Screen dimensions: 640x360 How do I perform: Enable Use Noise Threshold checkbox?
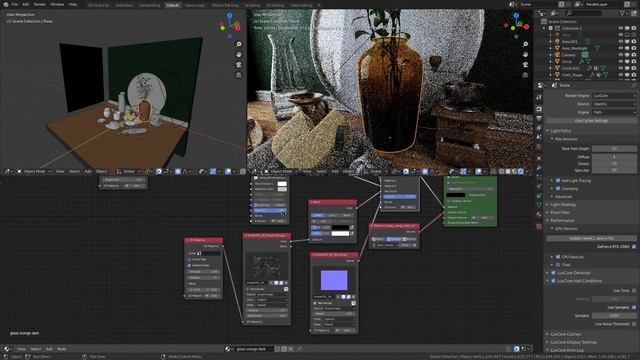coord(634,324)
